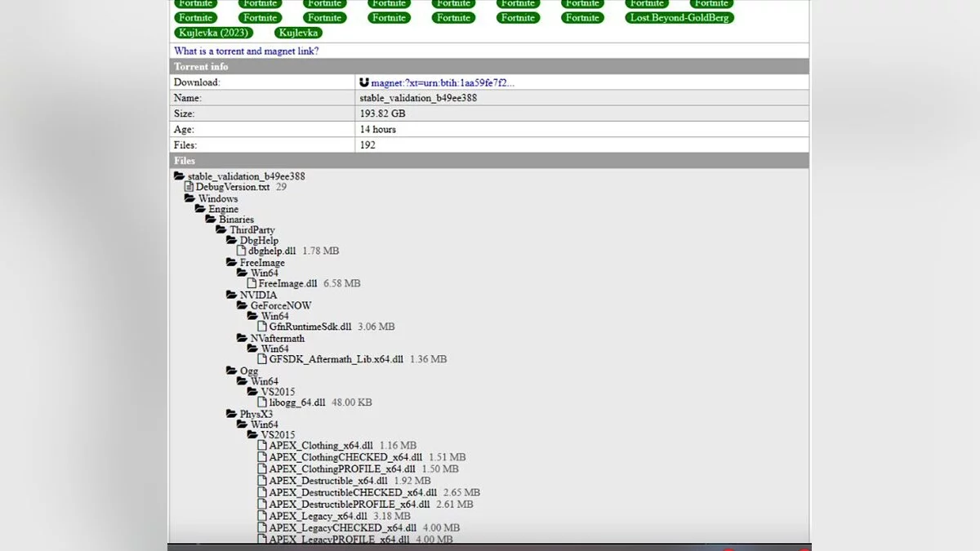Viewport: 980px width, 551px height.
Task: Open "What is a torrent and magnet link?"
Action: click(247, 51)
